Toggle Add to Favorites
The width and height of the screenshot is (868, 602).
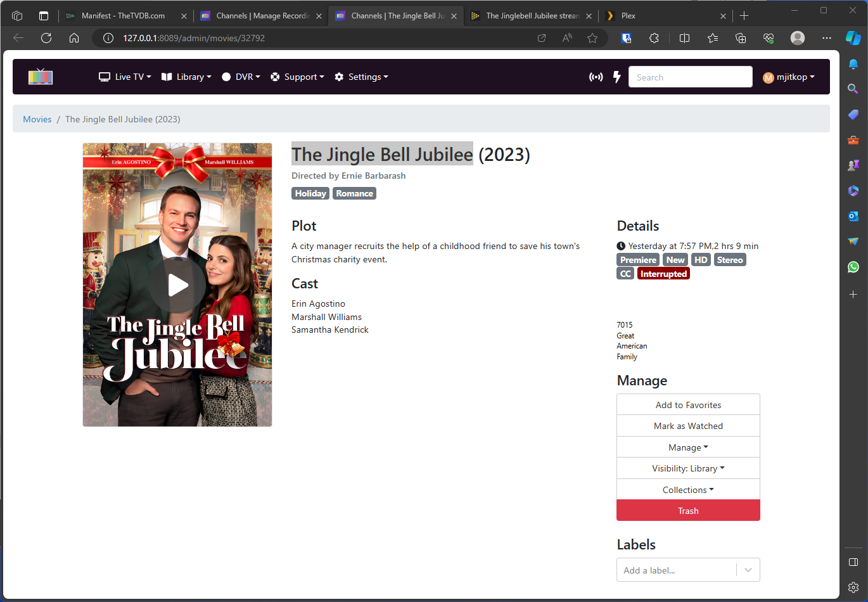(x=688, y=405)
